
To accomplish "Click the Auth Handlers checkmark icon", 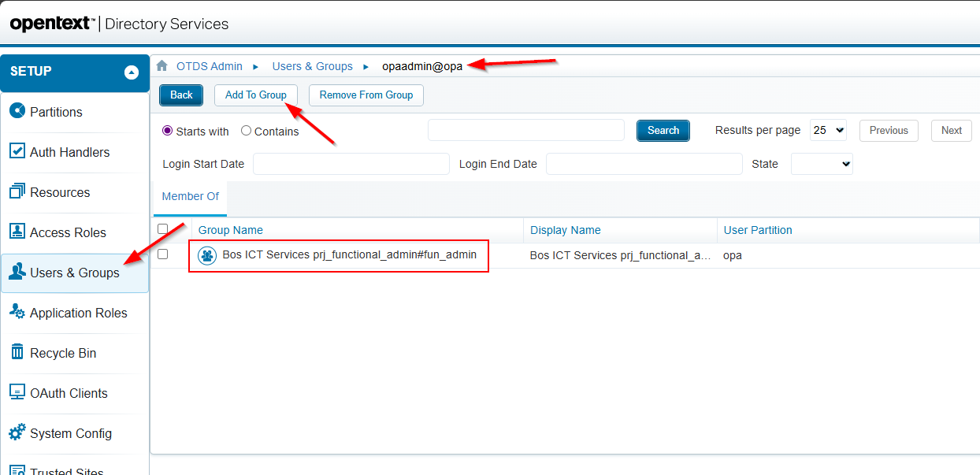I will [x=17, y=150].
